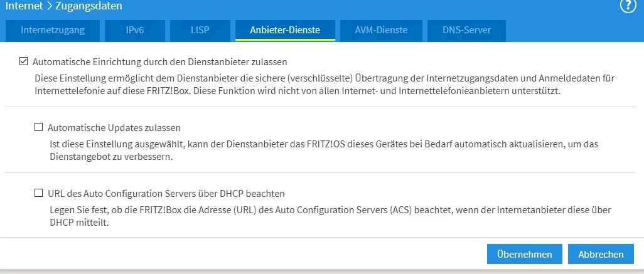This screenshot has width=644, height=274.
Task: Show the DNS-Server tab
Action: (x=466, y=29)
